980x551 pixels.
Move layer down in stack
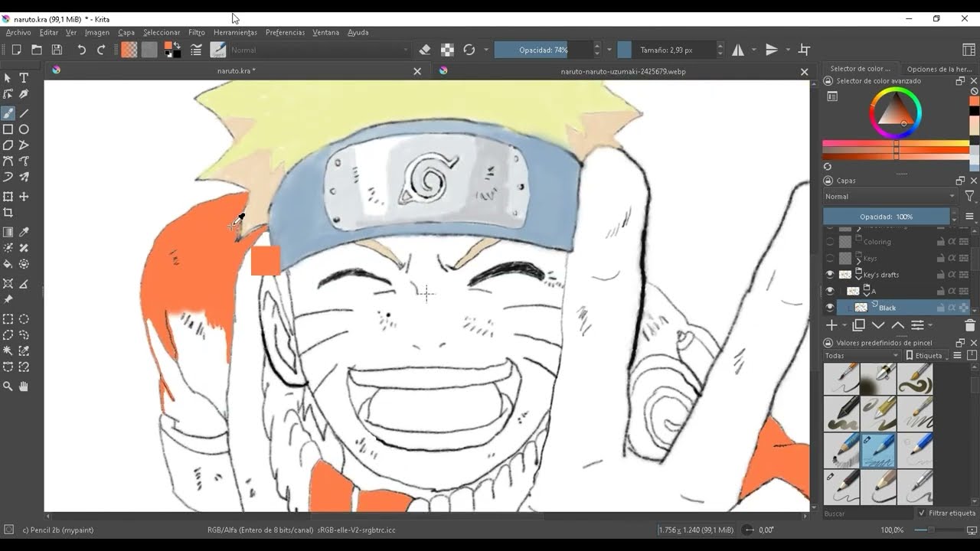point(878,325)
